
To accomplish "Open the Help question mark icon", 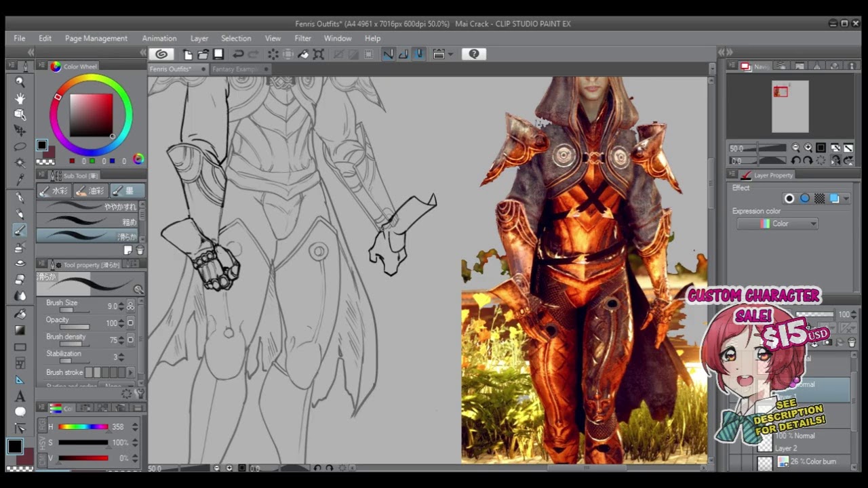I will pos(474,54).
